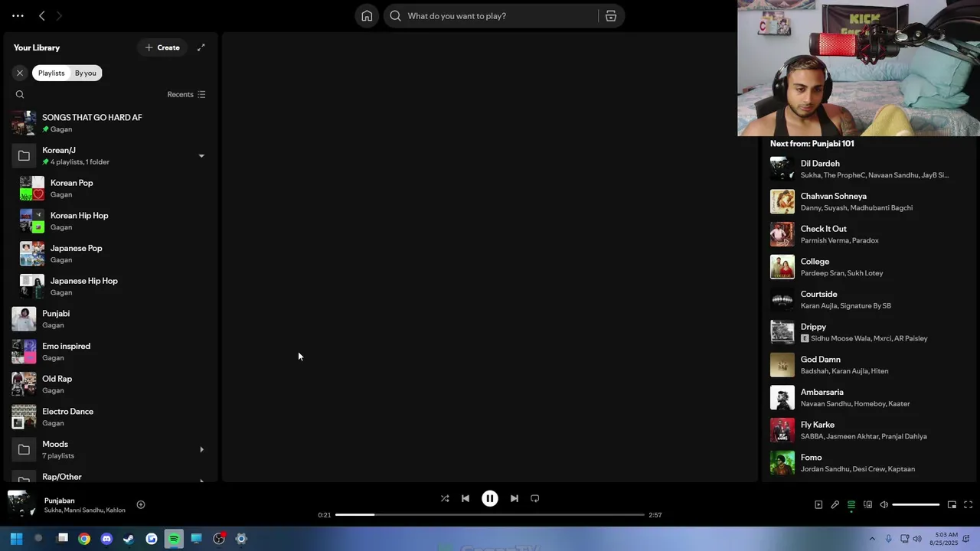Open the Electro Dance playlist
This screenshot has height=551, width=980.
pos(110,417)
